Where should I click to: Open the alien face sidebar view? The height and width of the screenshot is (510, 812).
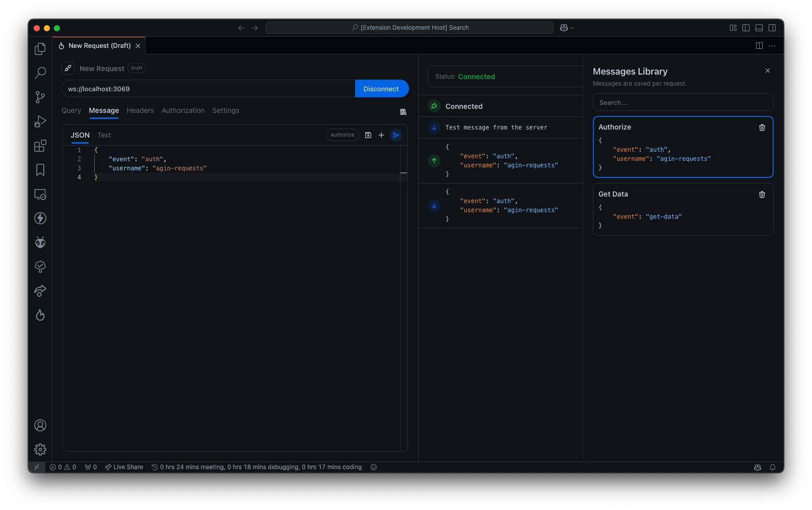tap(40, 242)
